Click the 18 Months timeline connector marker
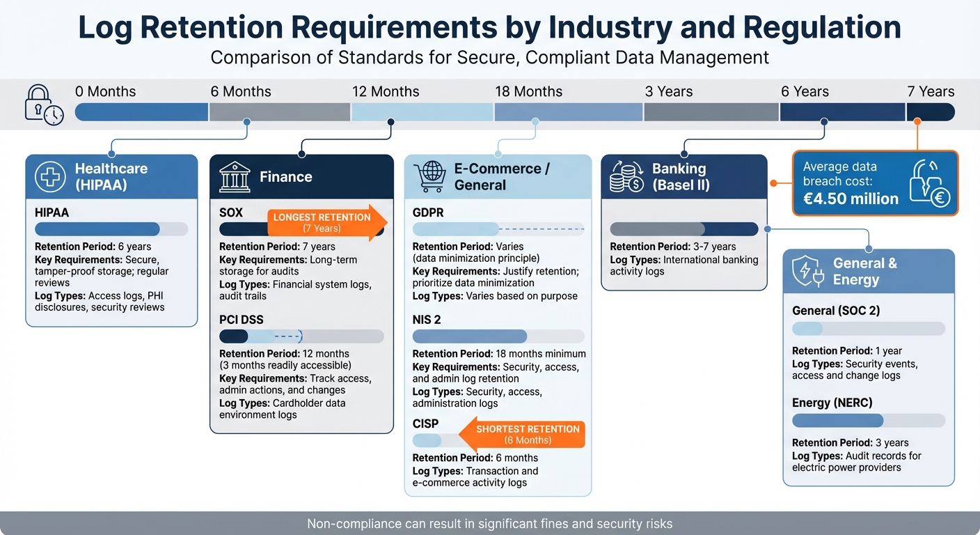This screenshot has width=980, height=535. (x=535, y=121)
